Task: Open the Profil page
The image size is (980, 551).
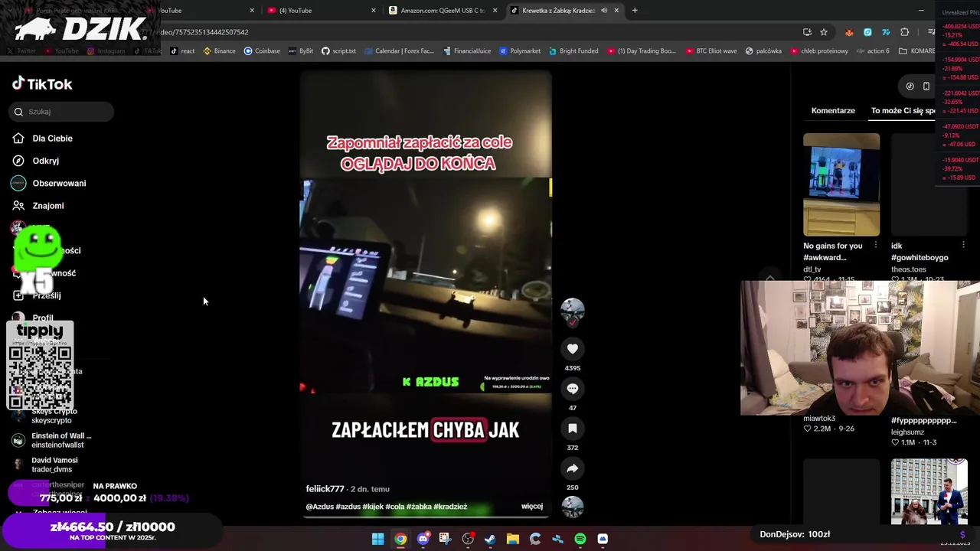Action: coord(34,318)
